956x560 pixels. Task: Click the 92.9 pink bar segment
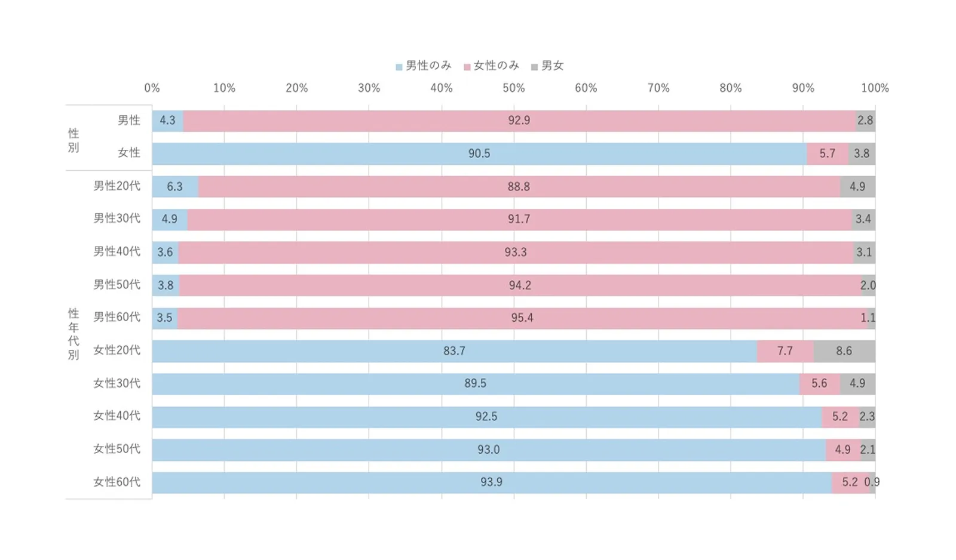519,121
